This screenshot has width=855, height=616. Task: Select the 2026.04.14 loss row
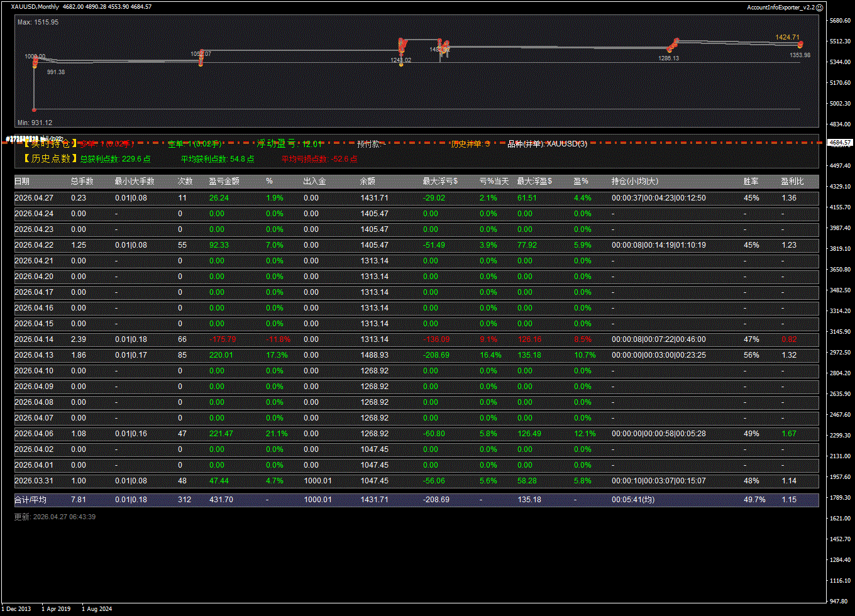tap(416, 339)
